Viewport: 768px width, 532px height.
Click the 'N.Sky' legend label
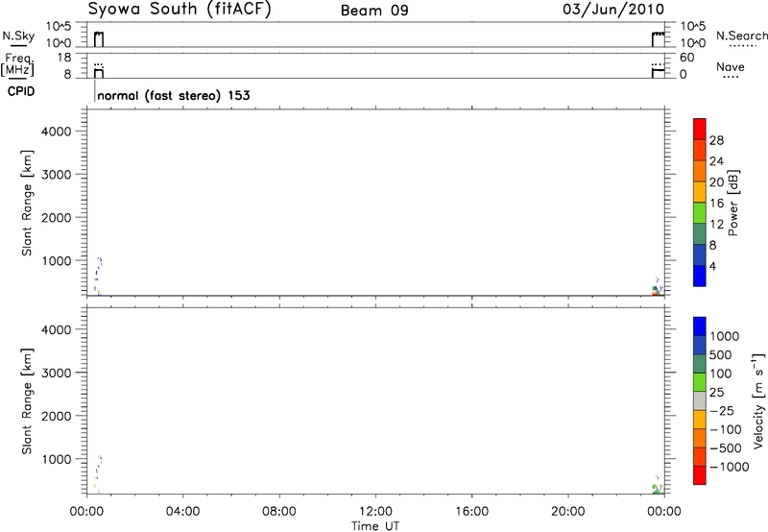(x=18, y=36)
